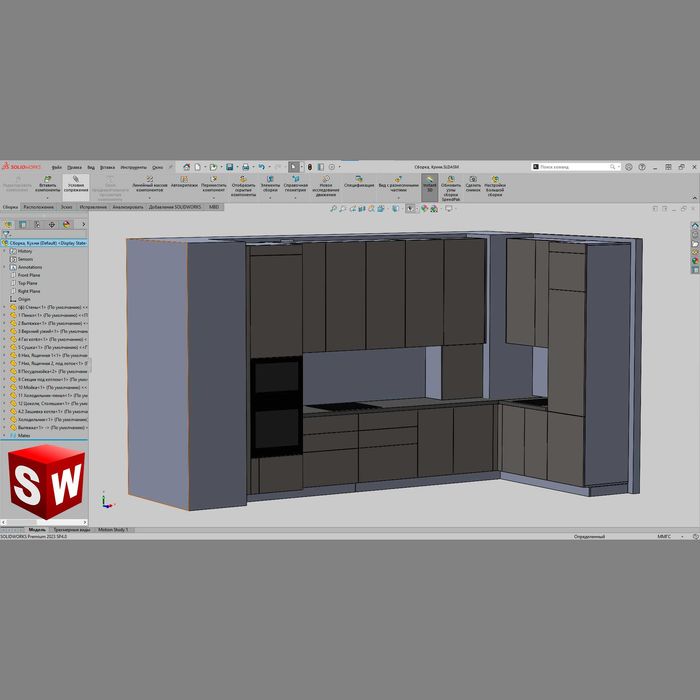The height and width of the screenshot is (700, 700).
Task: Click Настройки большой сборки tool
Action: tap(495, 187)
